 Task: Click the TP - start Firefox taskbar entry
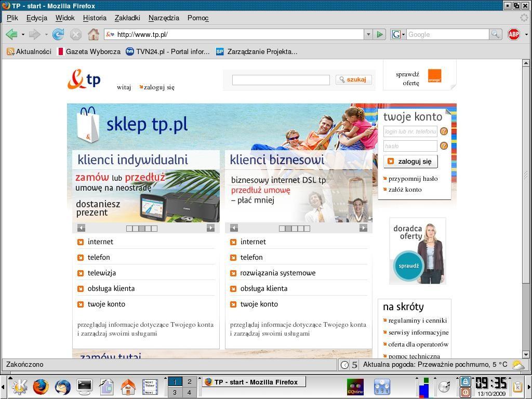coord(254,382)
